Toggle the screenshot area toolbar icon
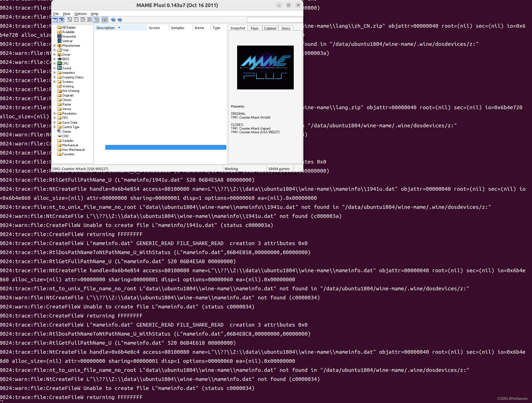532x403 pixels. pos(61,20)
